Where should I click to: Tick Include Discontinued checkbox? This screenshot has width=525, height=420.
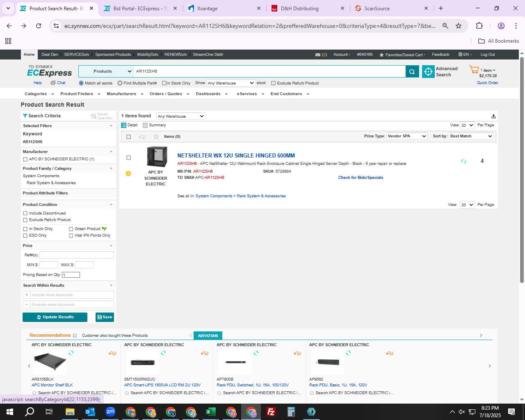point(25,213)
